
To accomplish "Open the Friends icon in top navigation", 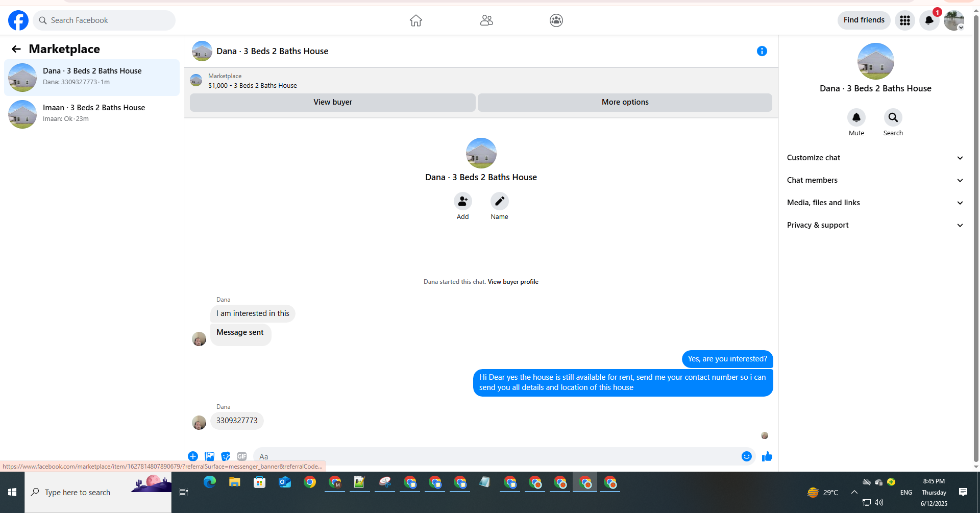I will coord(486,20).
